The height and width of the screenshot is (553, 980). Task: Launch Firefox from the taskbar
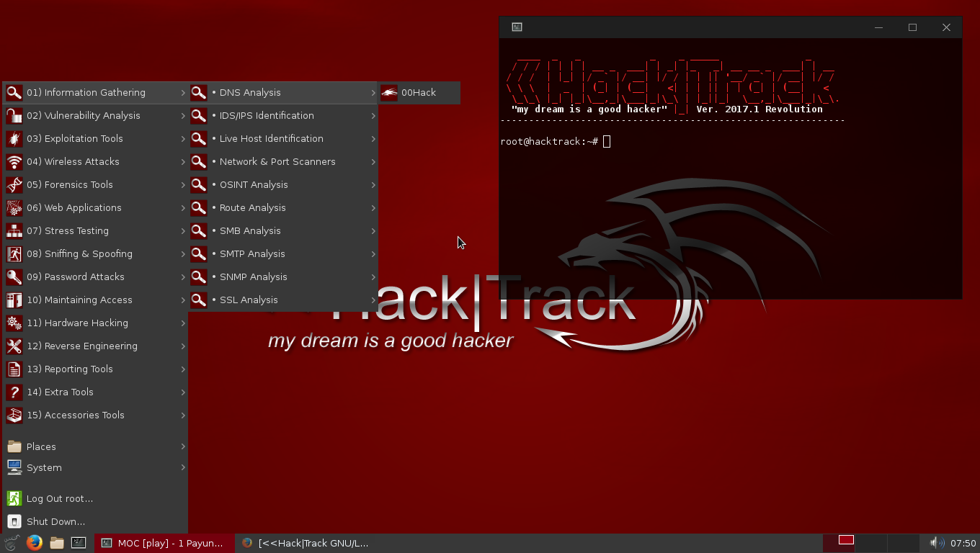pyautogui.click(x=35, y=543)
